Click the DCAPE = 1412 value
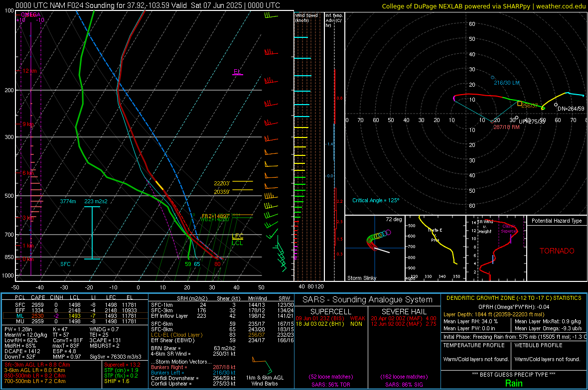The image size is (588, 390). tap(22, 351)
